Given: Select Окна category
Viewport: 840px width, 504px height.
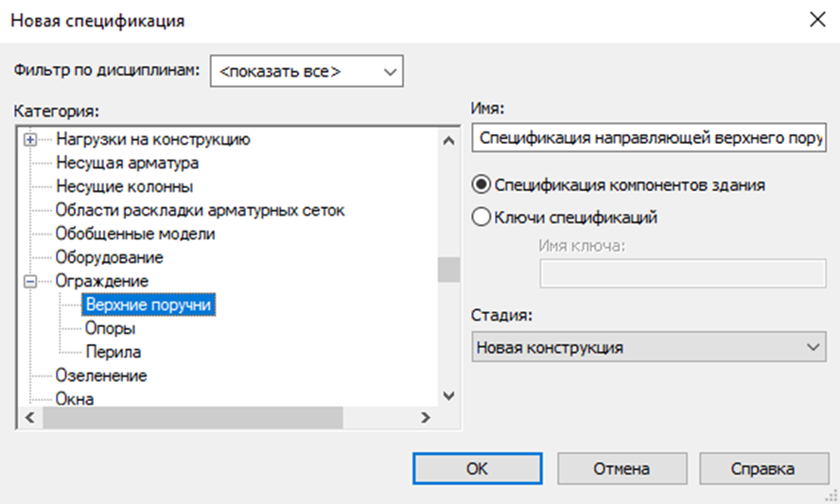Looking at the screenshot, I should click(75, 398).
